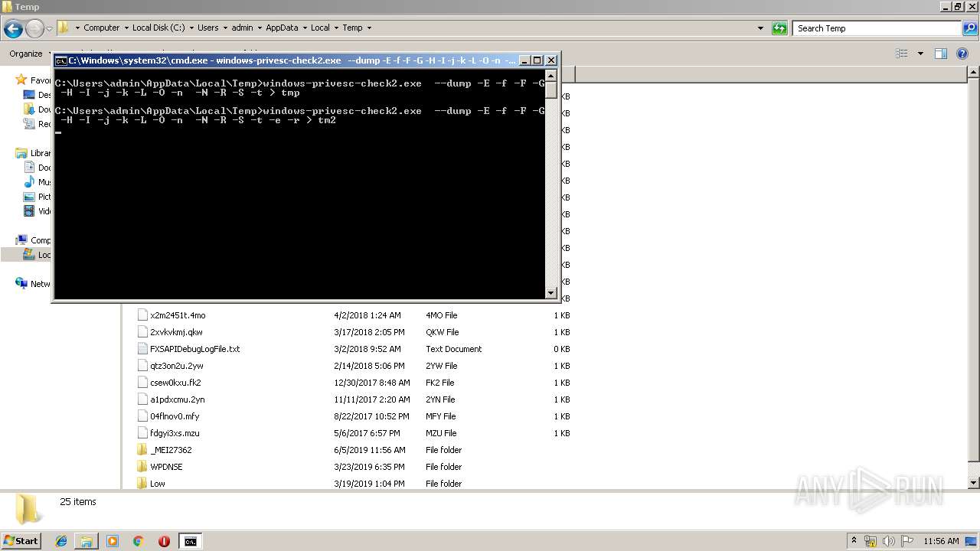This screenshot has height=551, width=980.
Task: Focus the Search Temp box
Action: point(877,28)
